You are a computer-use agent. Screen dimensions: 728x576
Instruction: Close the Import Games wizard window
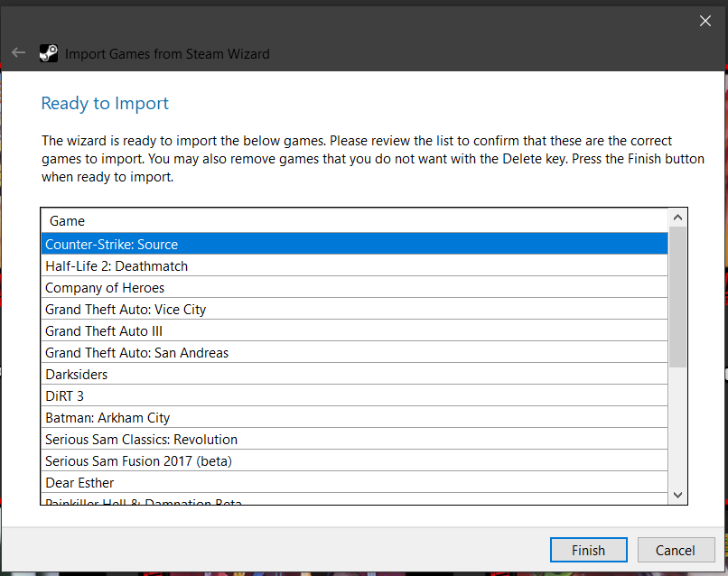(705, 21)
